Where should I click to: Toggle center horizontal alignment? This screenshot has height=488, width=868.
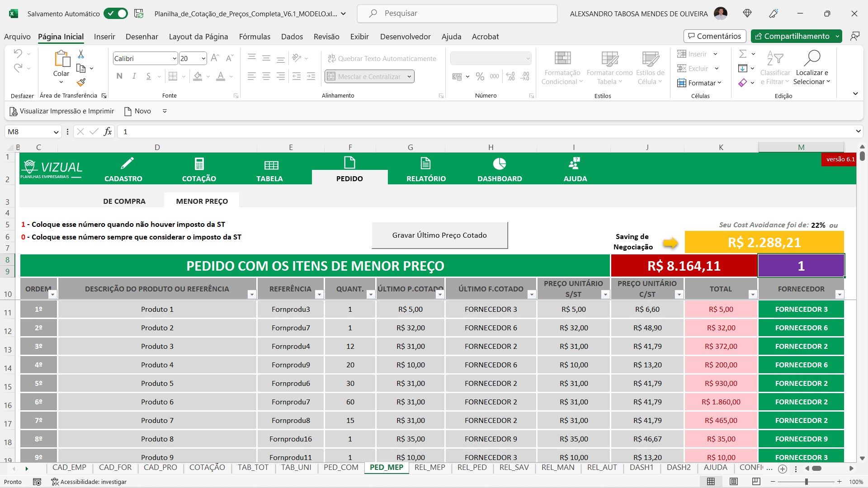pyautogui.click(x=266, y=76)
